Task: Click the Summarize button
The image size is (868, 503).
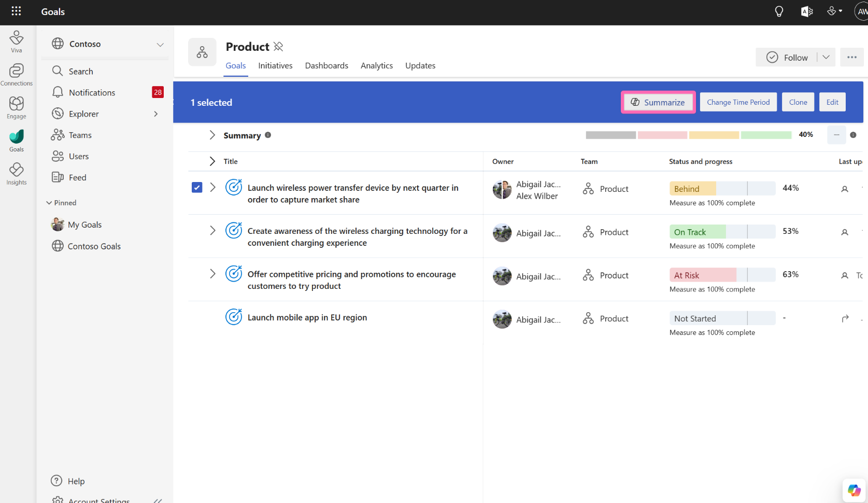Action: 658,102
